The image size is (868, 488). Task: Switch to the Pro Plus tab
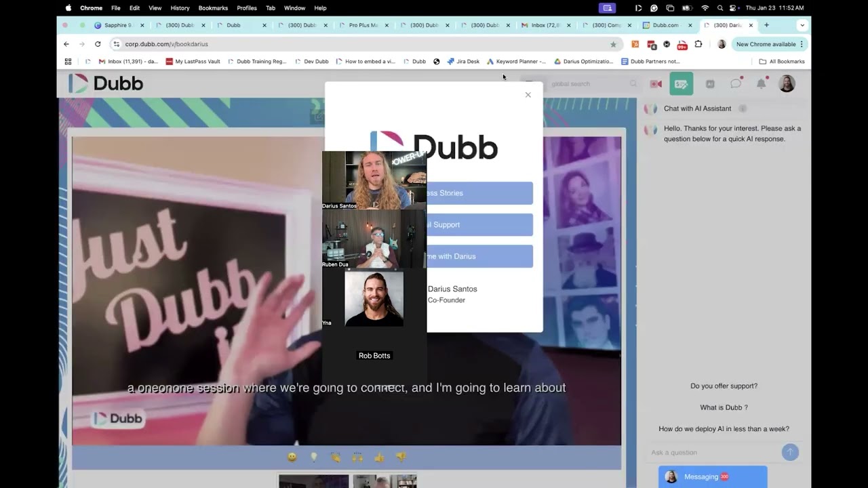point(363,25)
